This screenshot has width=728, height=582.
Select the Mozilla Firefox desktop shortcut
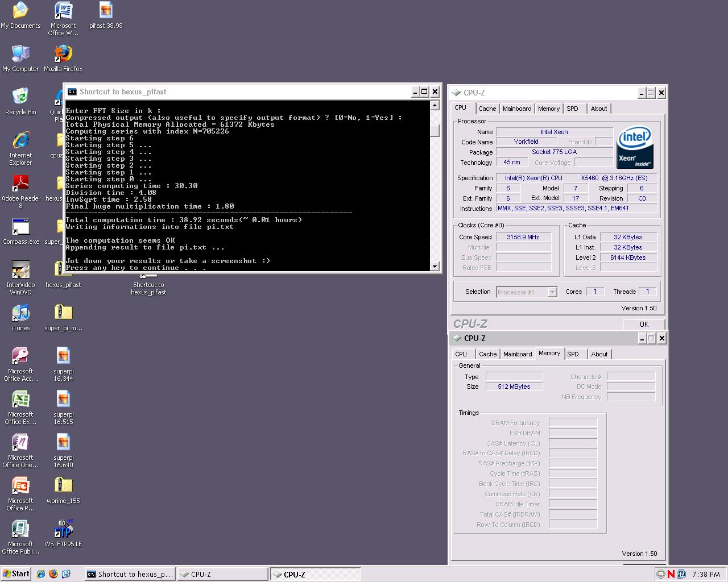pos(63,59)
